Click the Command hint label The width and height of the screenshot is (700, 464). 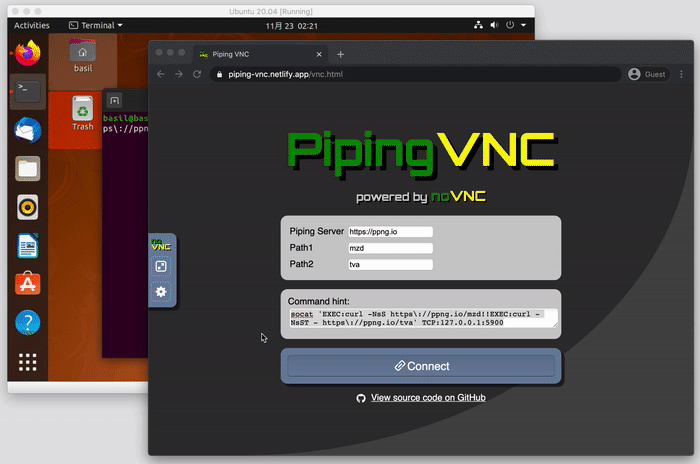click(x=319, y=301)
